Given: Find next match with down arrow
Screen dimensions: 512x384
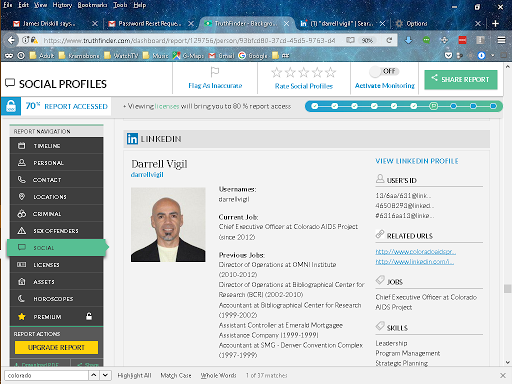Looking at the screenshot, I should (105, 375).
